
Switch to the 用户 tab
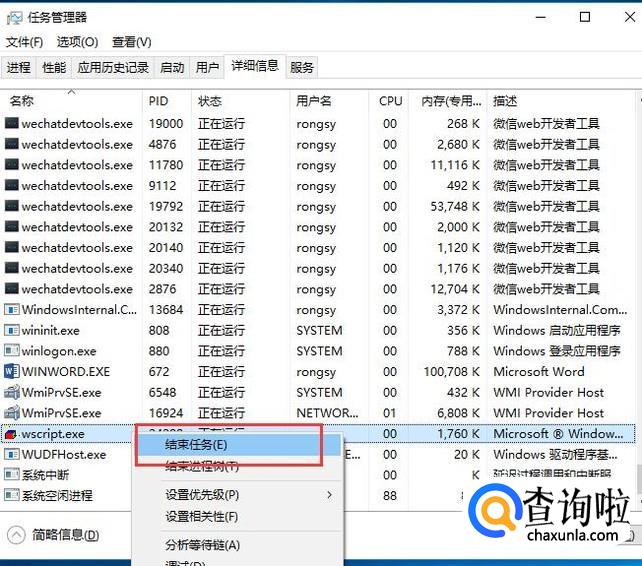tap(207, 67)
